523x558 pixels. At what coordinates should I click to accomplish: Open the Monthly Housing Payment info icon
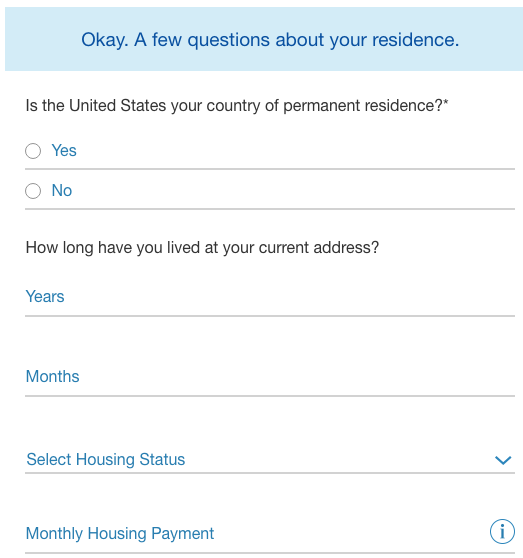click(502, 531)
